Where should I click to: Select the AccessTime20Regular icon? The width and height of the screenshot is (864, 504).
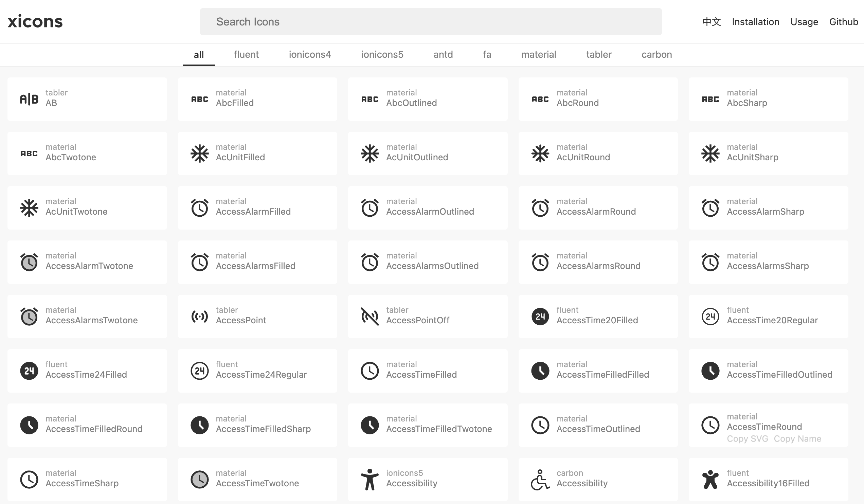710,317
